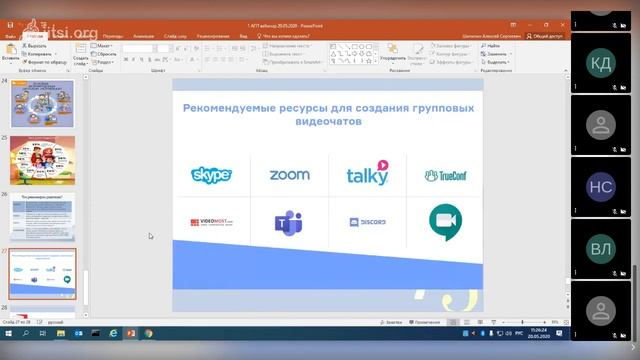The height and width of the screenshot is (360, 640).
Task: Open Shape Fill (Заливка фигуры) dropdown
Action: (x=451, y=46)
